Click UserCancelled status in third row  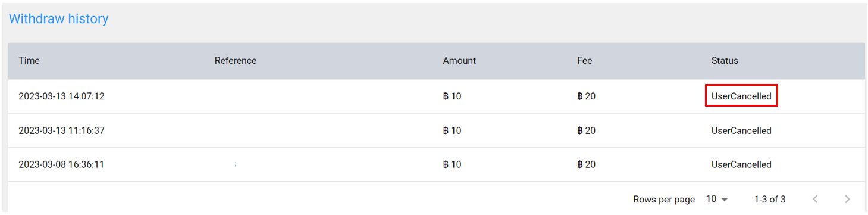741,164
